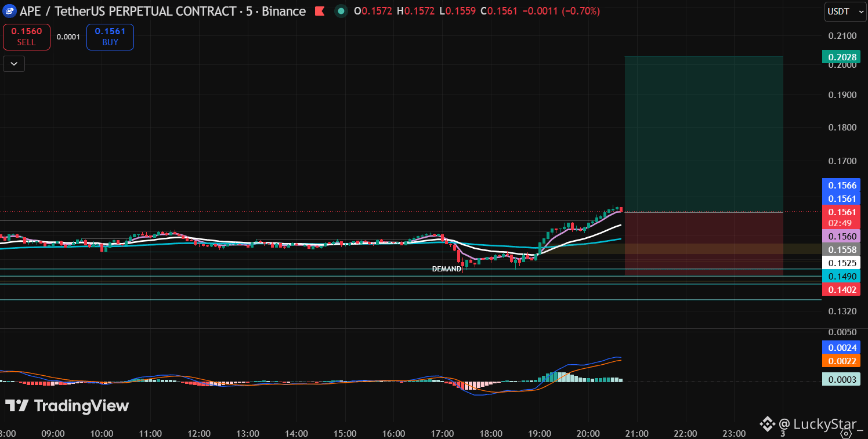The height and width of the screenshot is (439, 868).
Task: Click the change value −0.0011 (−0.70%)
Action: tap(562, 11)
